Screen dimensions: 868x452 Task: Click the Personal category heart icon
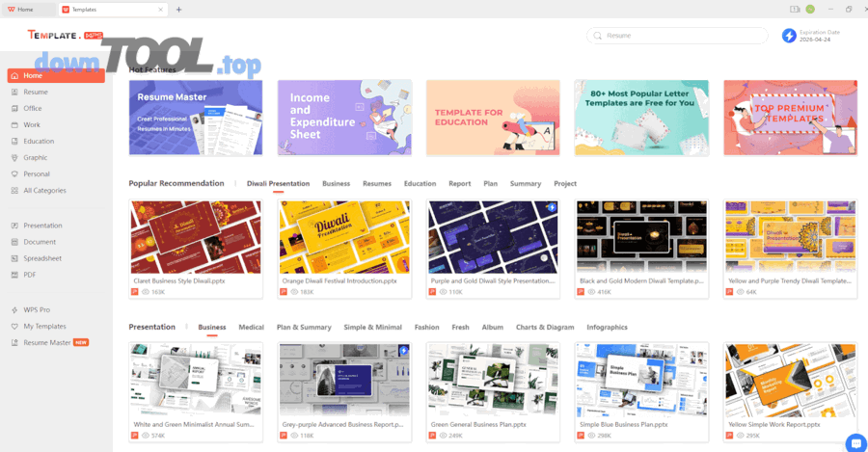[14, 173]
